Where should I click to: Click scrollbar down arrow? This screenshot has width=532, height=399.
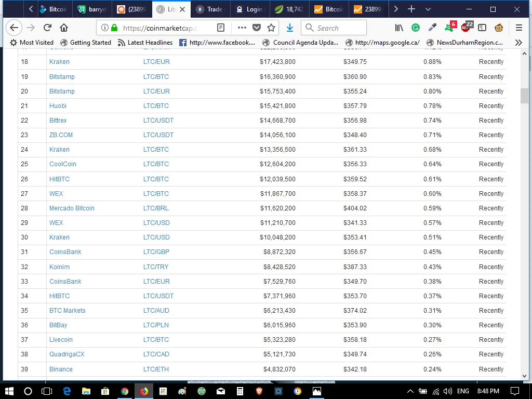(524, 376)
